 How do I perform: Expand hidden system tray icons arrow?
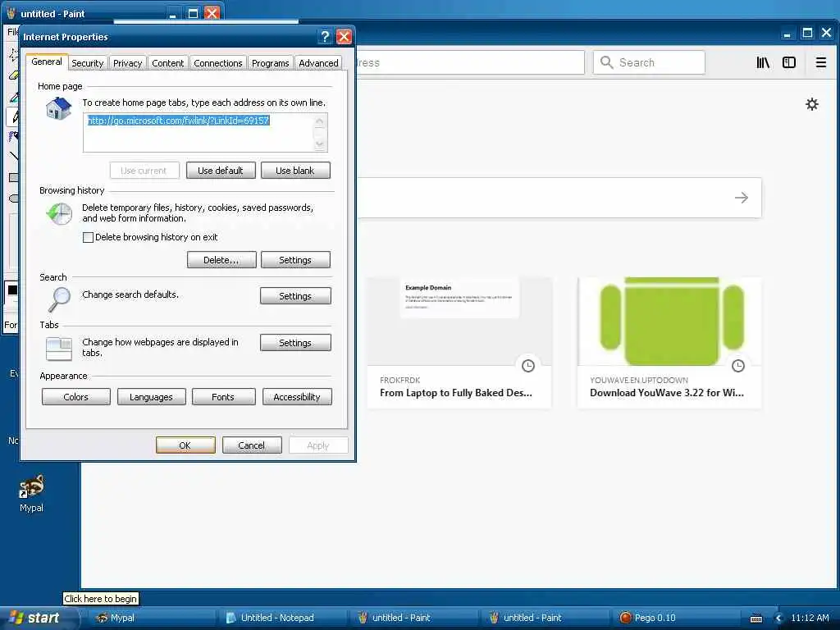click(779, 618)
